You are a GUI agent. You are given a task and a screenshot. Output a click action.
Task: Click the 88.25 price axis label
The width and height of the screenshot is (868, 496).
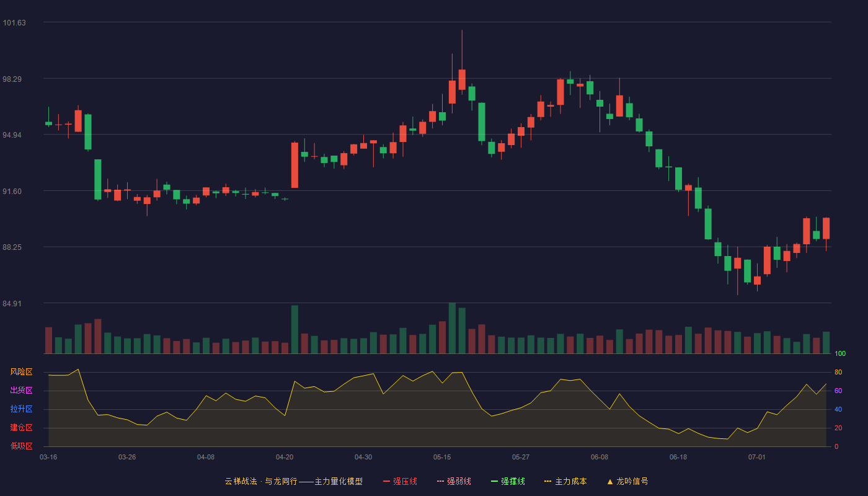click(12, 247)
